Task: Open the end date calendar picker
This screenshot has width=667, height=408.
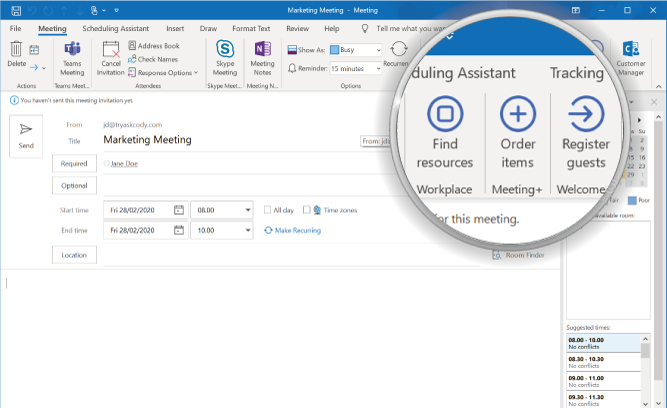Action: pyautogui.click(x=179, y=230)
